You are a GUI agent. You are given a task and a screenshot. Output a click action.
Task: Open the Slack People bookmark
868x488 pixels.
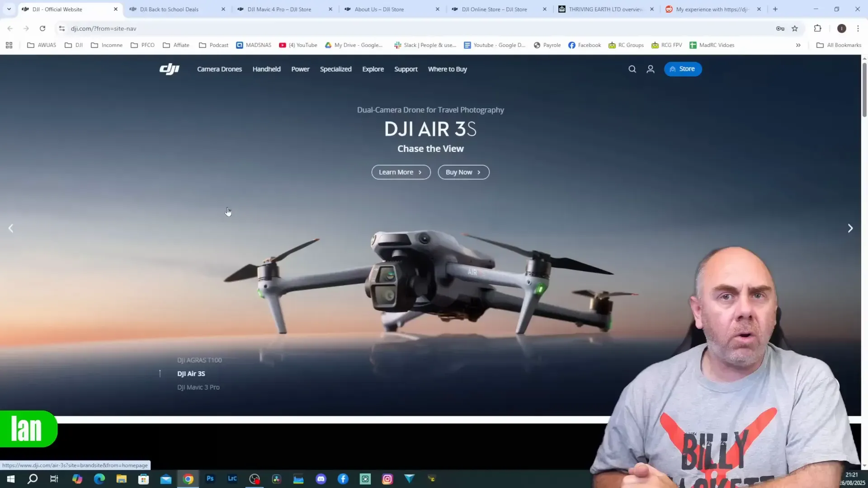point(425,45)
